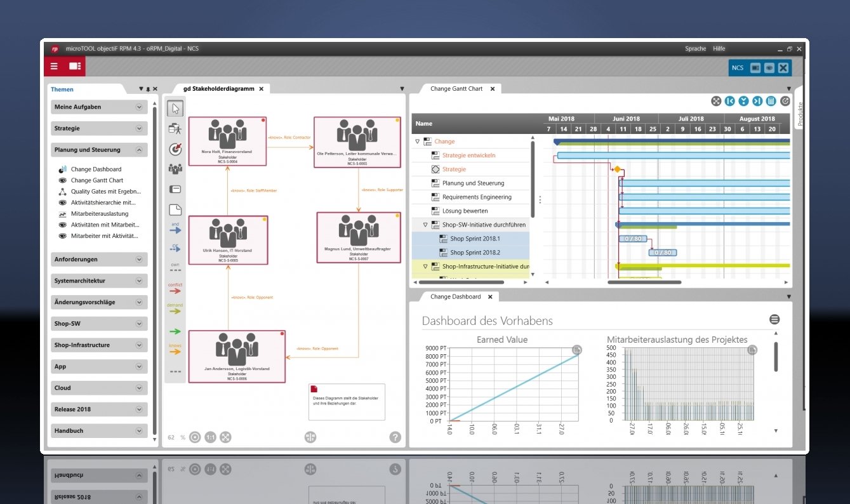Choose the 'knows' orange arrow tool
850x504 pixels.
coord(175,349)
